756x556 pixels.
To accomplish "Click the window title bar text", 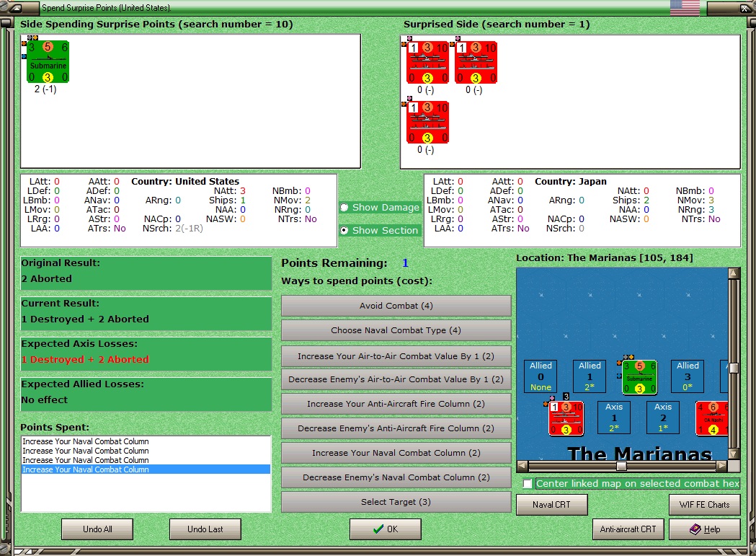I will tap(106, 8).
